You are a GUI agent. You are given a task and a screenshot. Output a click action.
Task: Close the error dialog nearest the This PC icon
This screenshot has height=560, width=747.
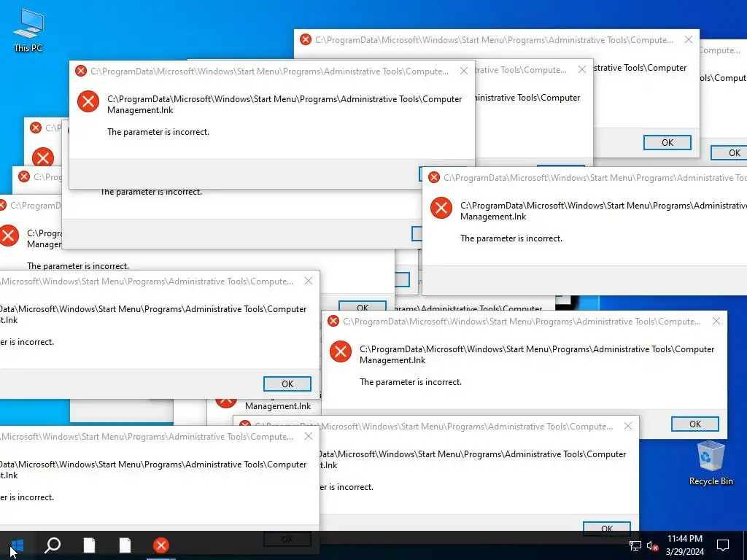463,71
